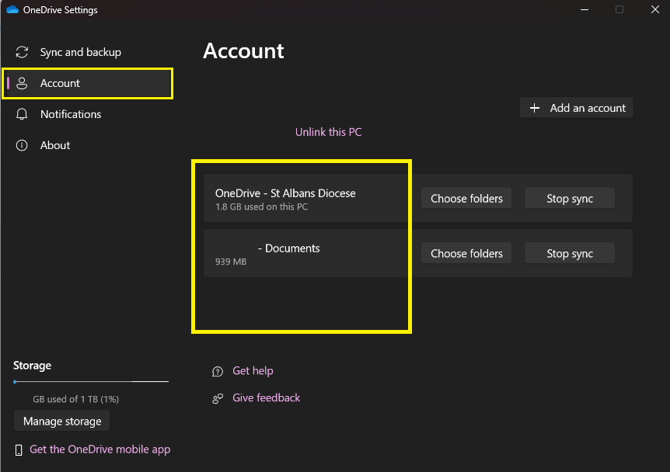Viewport: 670px width, 472px height.
Task: Stop sync for OneDrive St Albans Diocese
Action: pyautogui.click(x=570, y=199)
